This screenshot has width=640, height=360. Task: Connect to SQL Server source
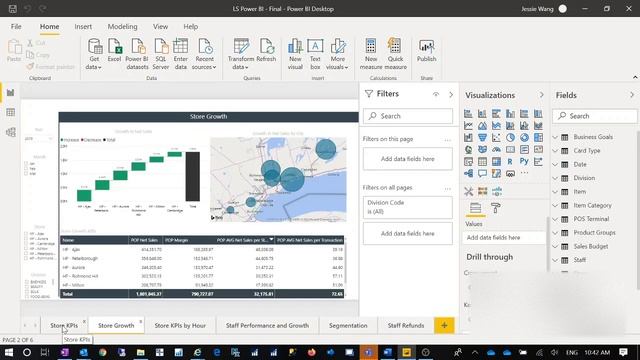(x=161, y=54)
